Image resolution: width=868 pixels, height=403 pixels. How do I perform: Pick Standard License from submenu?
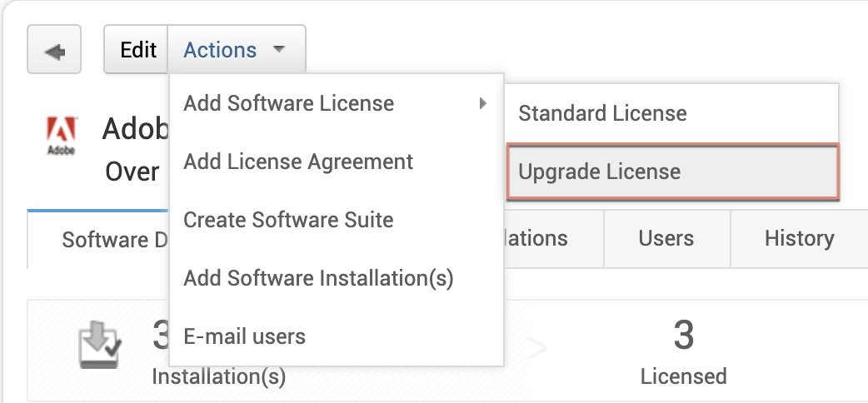click(x=602, y=113)
